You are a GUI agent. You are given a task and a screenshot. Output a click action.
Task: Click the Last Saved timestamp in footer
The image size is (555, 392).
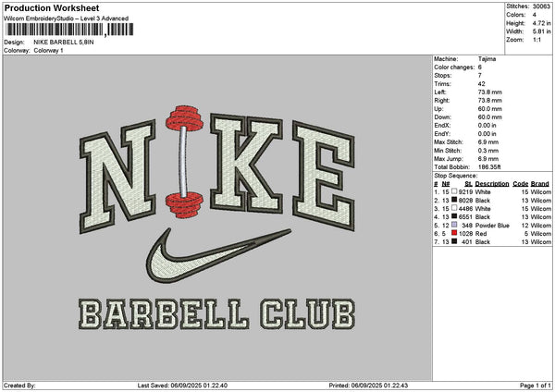click(x=182, y=386)
